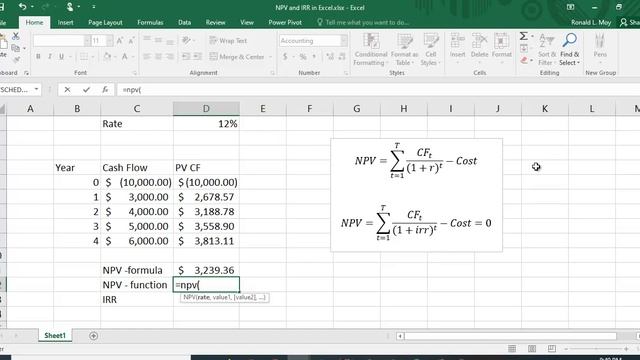Click Decrease Decimal icon
Screen dimensions: 640x360
coord(342,57)
